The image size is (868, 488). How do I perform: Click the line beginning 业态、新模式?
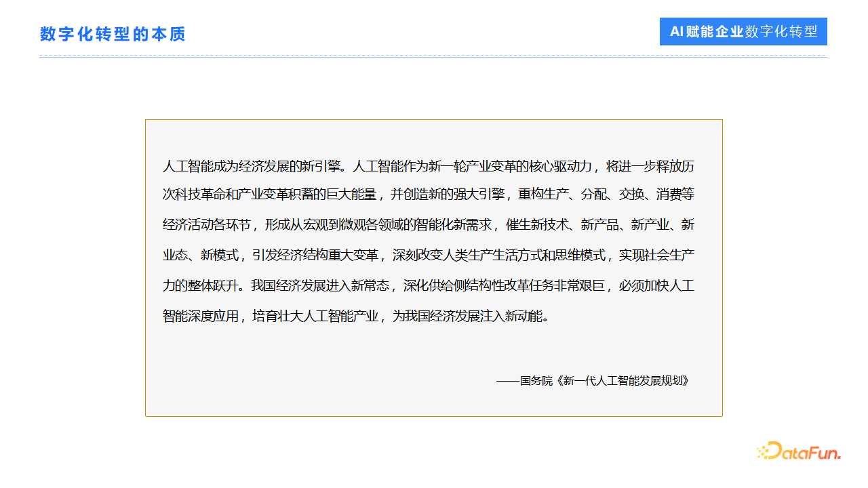pyautogui.click(x=429, y=256)
